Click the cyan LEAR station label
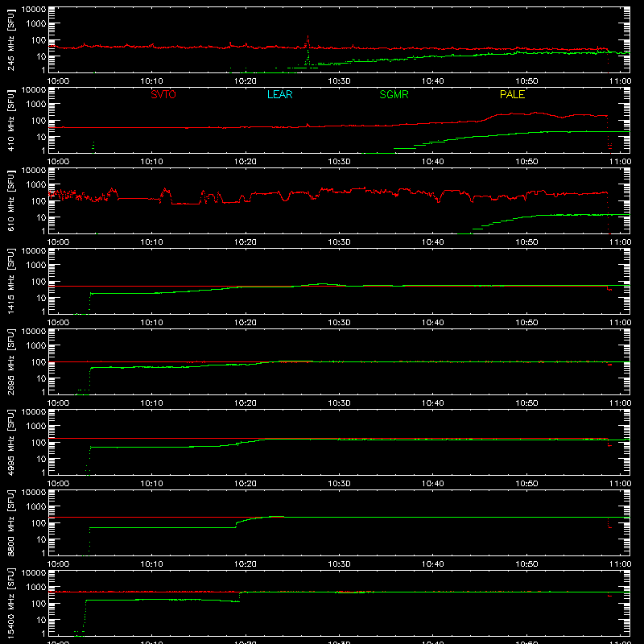Viewport: 644px width, 644px height. point(279,94)
